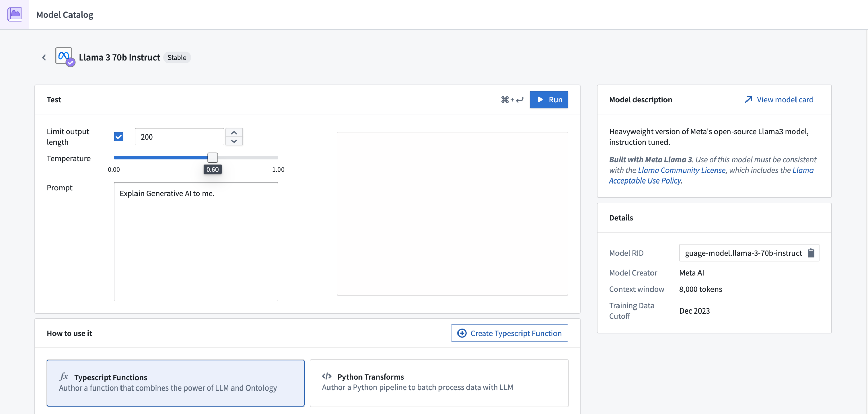868x414 pixels.
Task: Click the 0.00 minimum temperature label
Action: click(x=114, y=170)
